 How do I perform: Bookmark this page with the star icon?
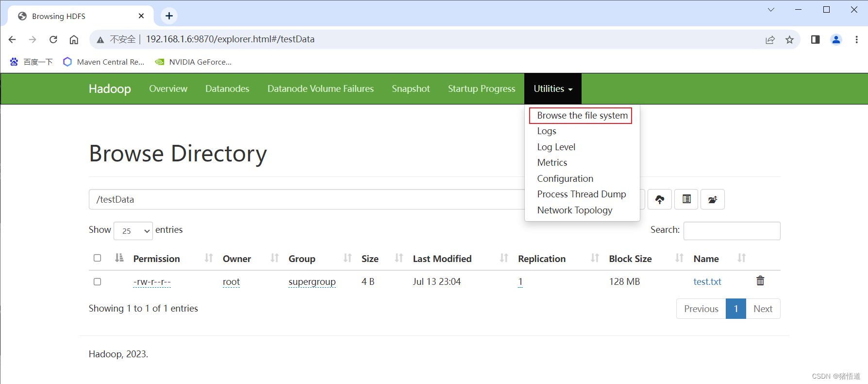(x=789, y=39)
